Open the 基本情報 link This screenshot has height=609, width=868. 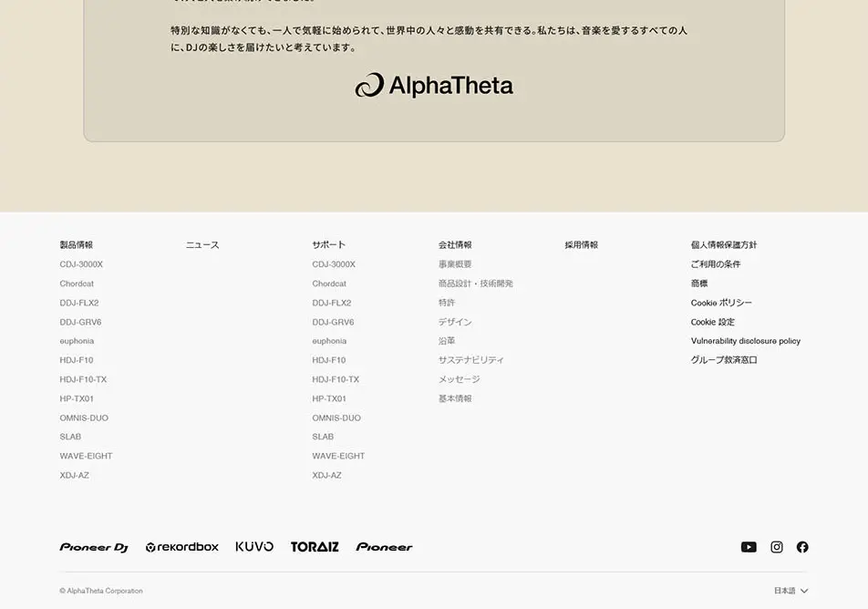(455, 398)
